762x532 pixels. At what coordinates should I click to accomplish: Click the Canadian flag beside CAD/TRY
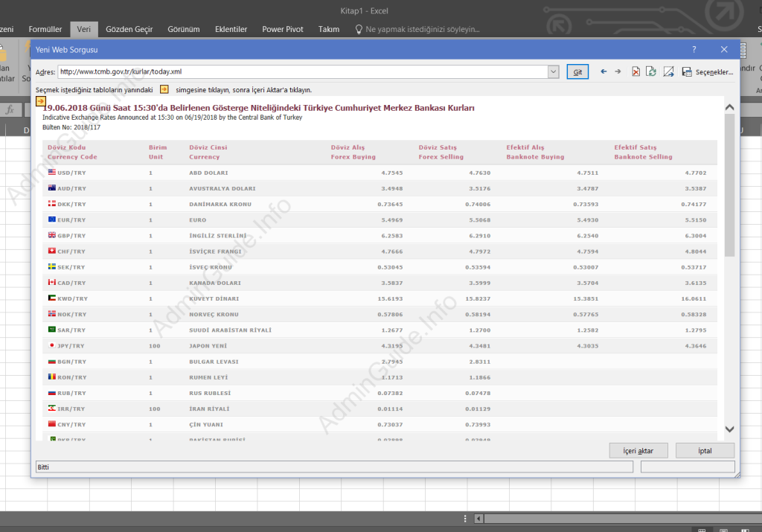point(52,282)
